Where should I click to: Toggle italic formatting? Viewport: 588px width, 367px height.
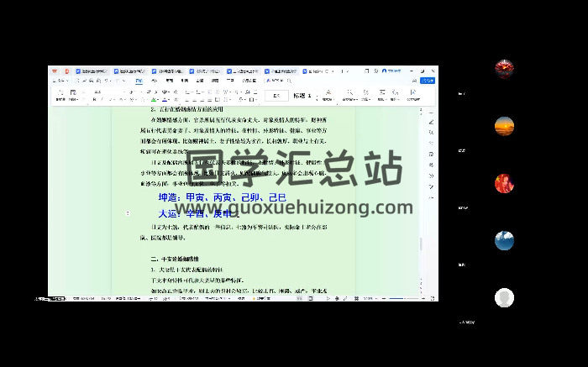tap(102, 100)
